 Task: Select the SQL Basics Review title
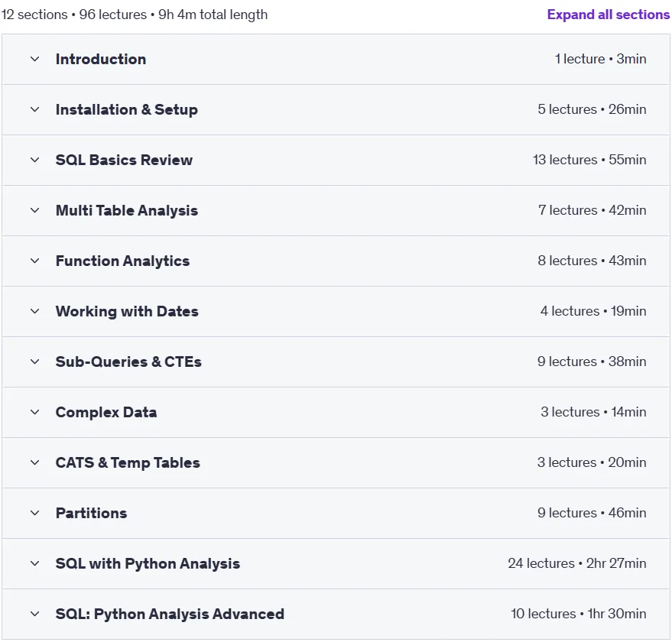(124, 160)
